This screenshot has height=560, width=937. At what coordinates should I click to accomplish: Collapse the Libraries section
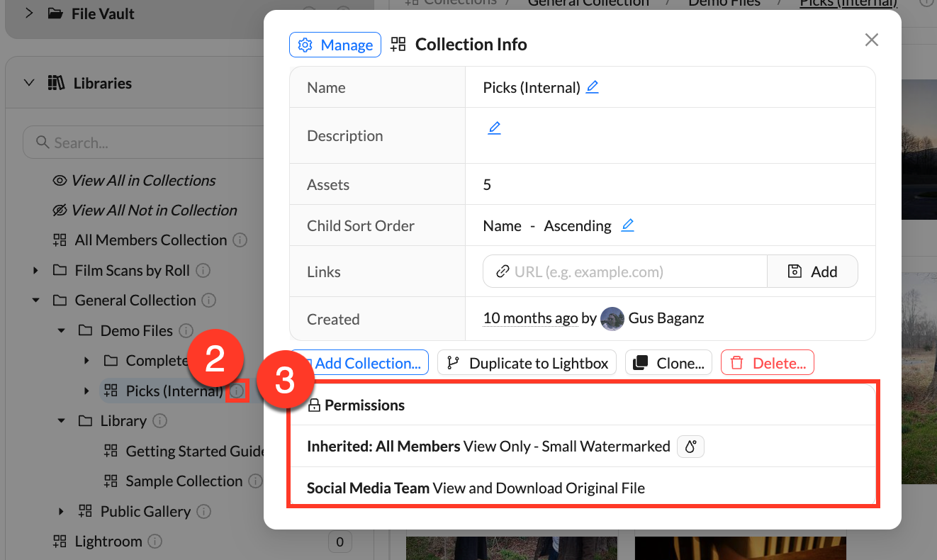coord(28,82)
